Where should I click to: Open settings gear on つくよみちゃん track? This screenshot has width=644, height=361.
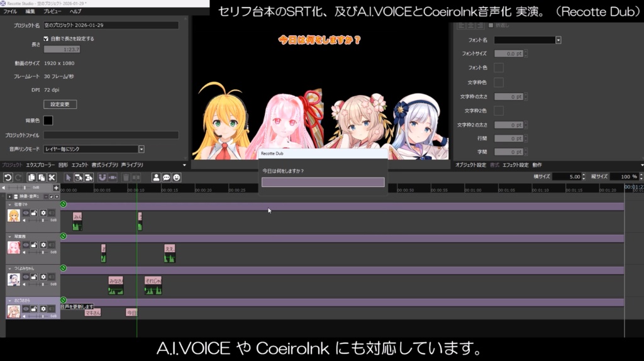tap(43, 277)
